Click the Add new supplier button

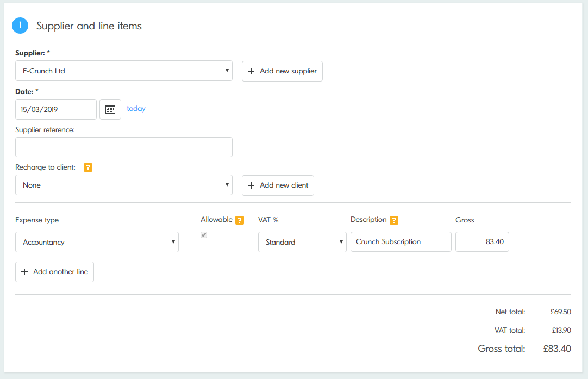coord(282,71)
